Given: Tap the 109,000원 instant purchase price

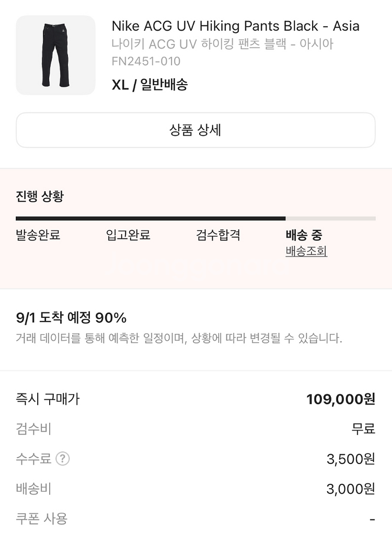Looking at the screenshot, I should [341, 400].
